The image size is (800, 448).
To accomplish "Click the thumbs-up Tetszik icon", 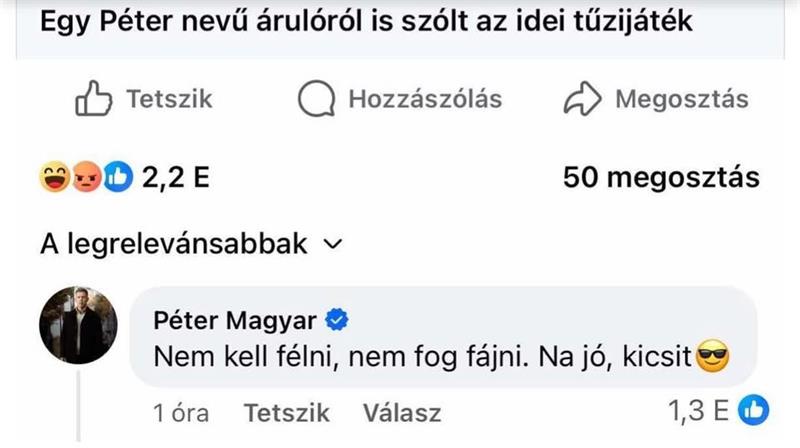I will coord(93,99).
